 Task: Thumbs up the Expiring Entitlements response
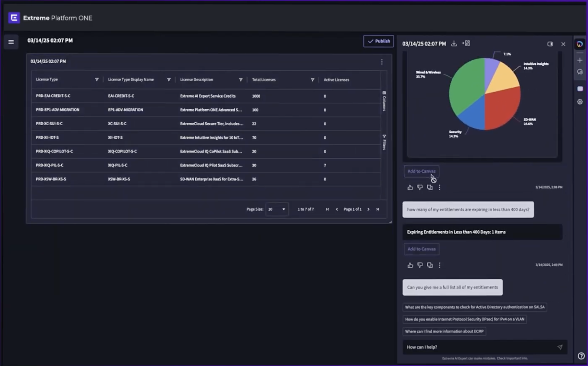pos(410,265)
